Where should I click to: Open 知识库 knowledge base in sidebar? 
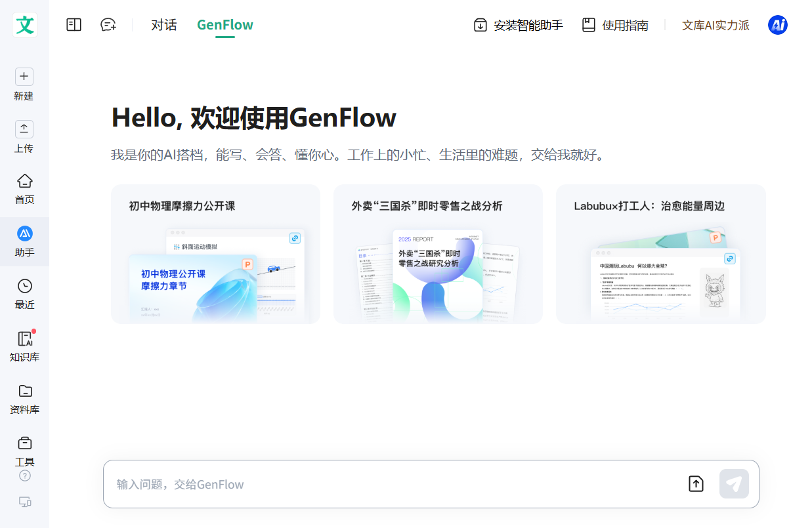tap(24, 346)
